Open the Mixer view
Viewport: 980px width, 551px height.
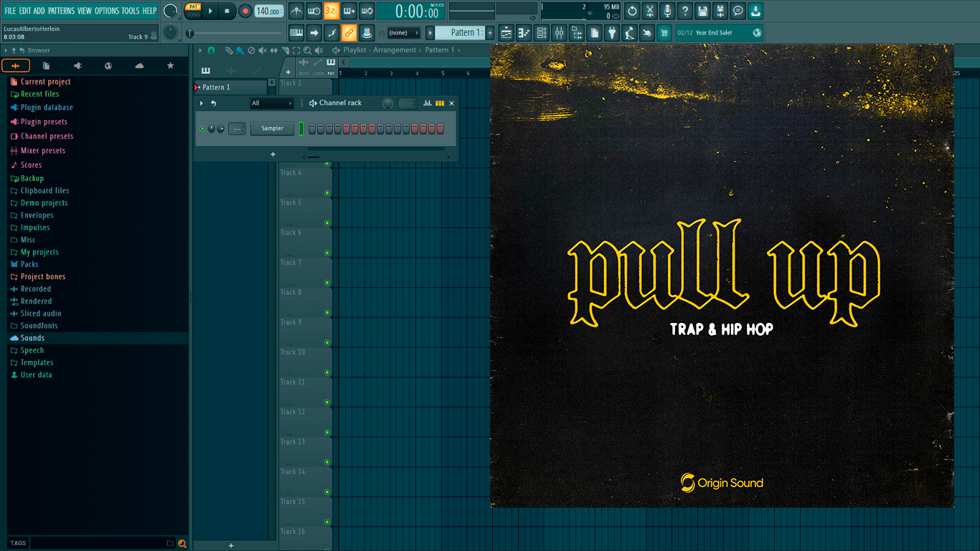pyautogui.click(x=559, y=32)
